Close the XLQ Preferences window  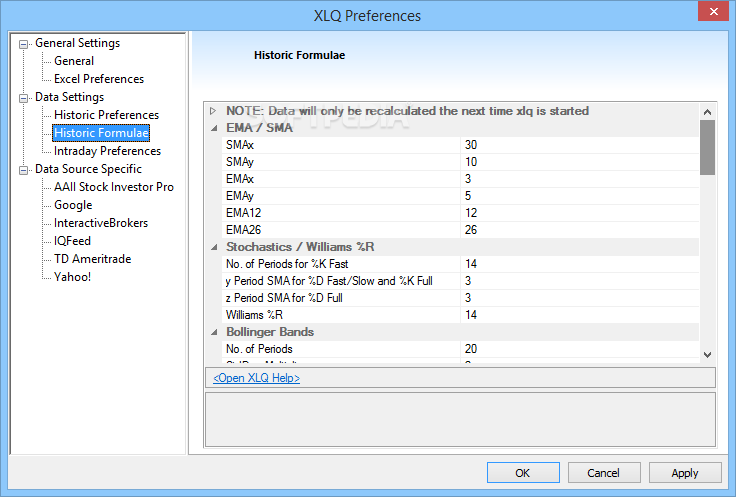point(713,11)
